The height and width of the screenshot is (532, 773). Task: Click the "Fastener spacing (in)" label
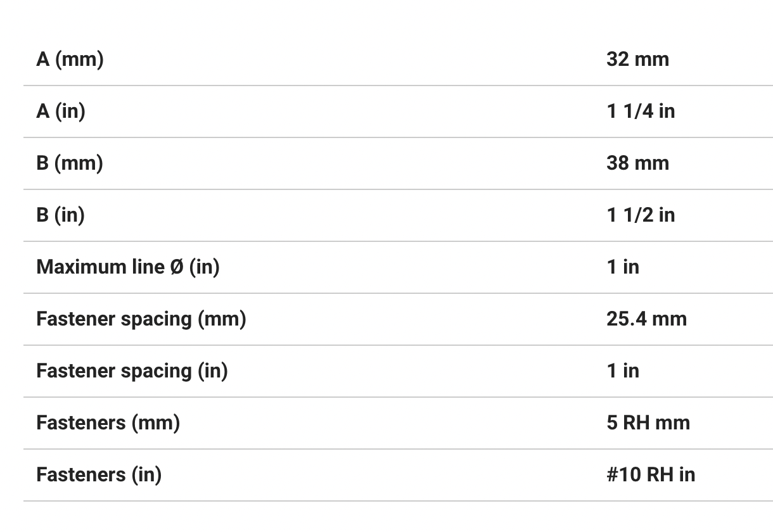click(131, 371)
